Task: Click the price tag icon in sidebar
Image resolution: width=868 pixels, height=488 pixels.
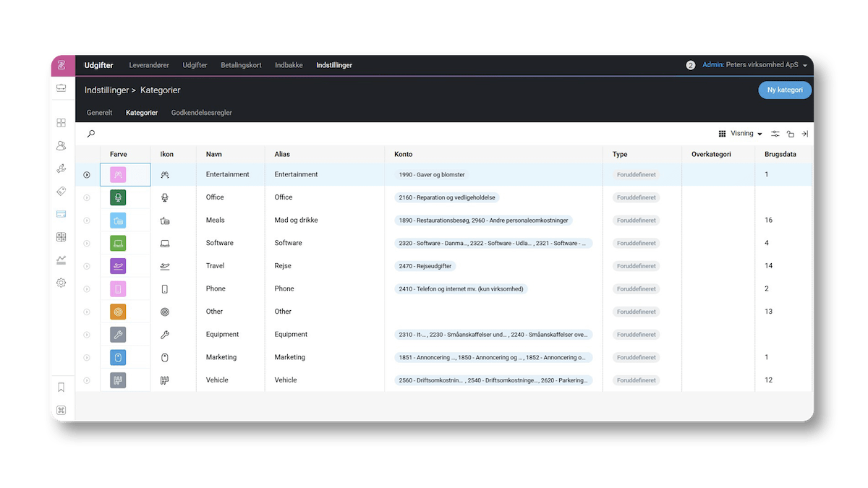Action: pos(61,191)
